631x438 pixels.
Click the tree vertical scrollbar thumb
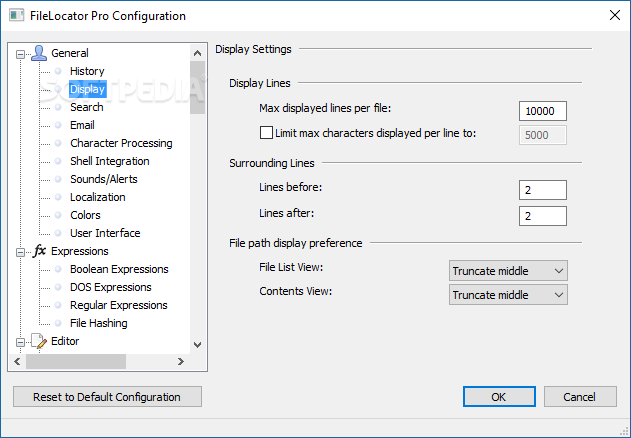coord(197,87)
